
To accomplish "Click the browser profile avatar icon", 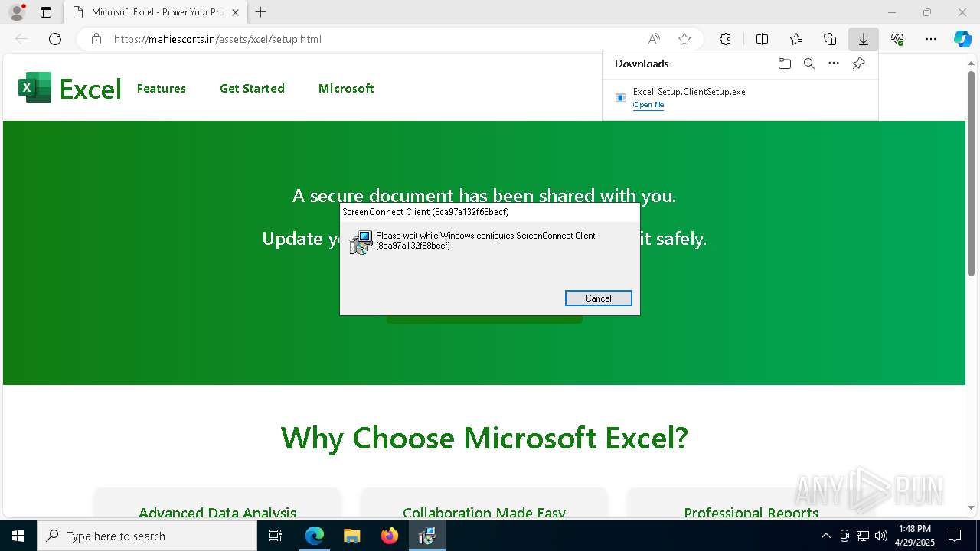I will (17, 12).
